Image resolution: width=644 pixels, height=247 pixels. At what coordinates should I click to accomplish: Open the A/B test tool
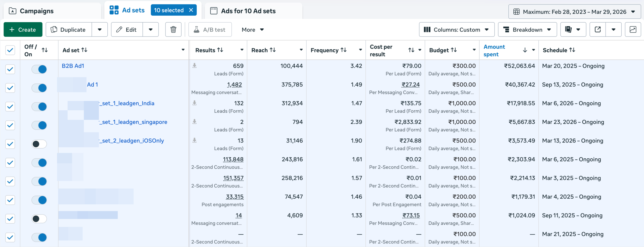tap(210, 29)
